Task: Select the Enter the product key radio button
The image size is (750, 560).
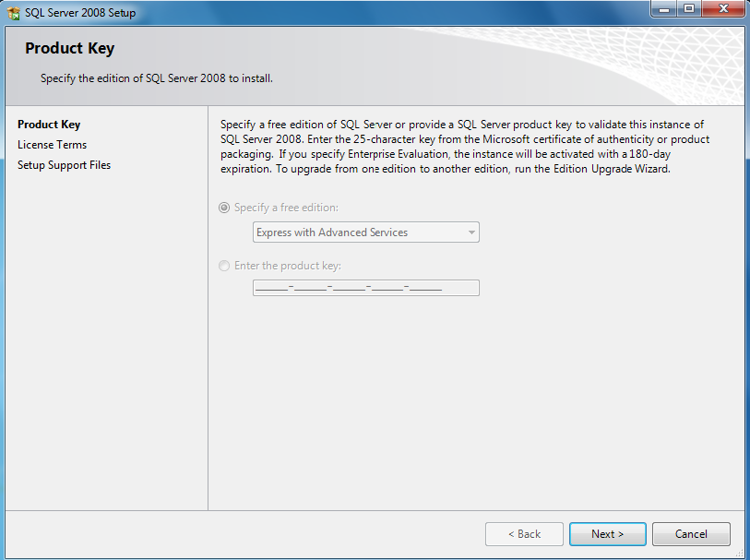Action: coord(224,266)
